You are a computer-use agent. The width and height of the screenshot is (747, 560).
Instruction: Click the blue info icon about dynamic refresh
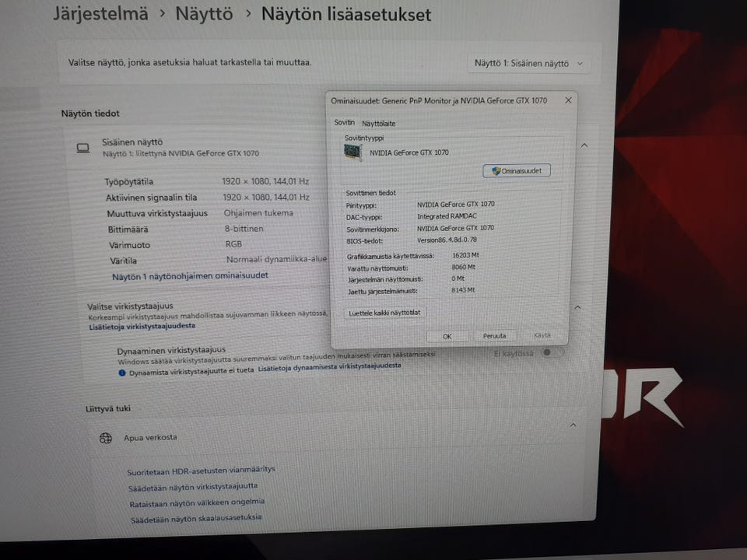pos(122,373)
